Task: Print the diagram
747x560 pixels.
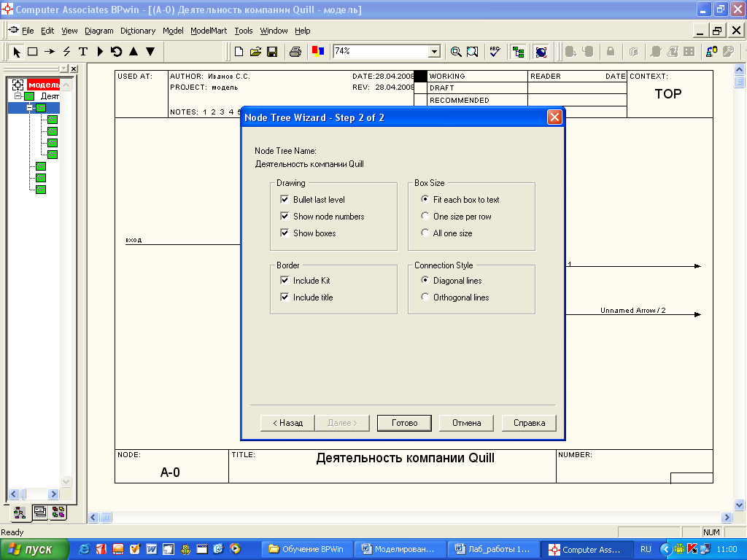Action: point(295,52)
